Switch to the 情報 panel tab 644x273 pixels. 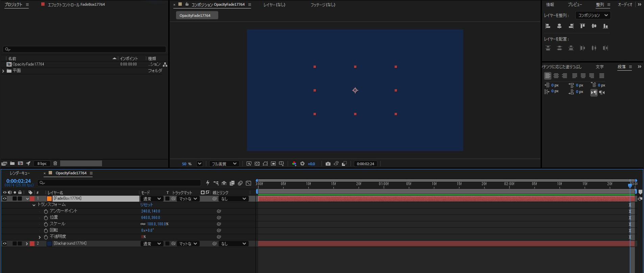coord(550,5)
